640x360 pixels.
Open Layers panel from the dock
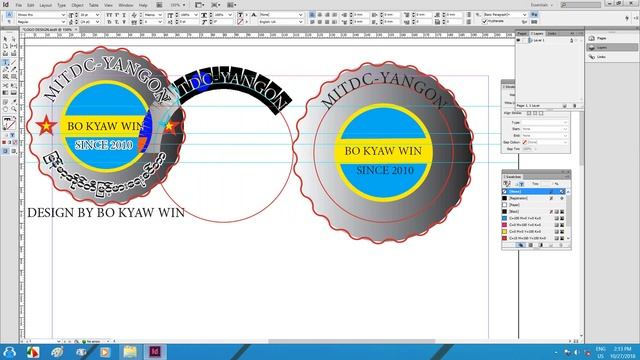click(x=611, y=47)
